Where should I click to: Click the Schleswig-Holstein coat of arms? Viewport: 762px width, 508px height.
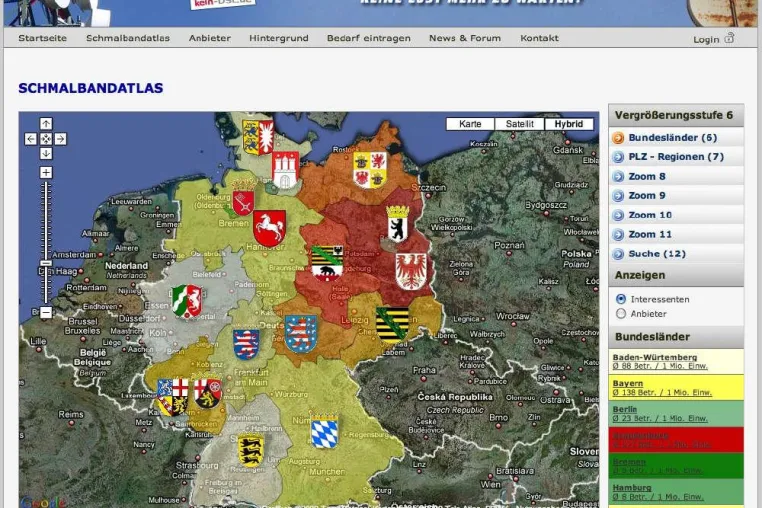tap(258, 138)
